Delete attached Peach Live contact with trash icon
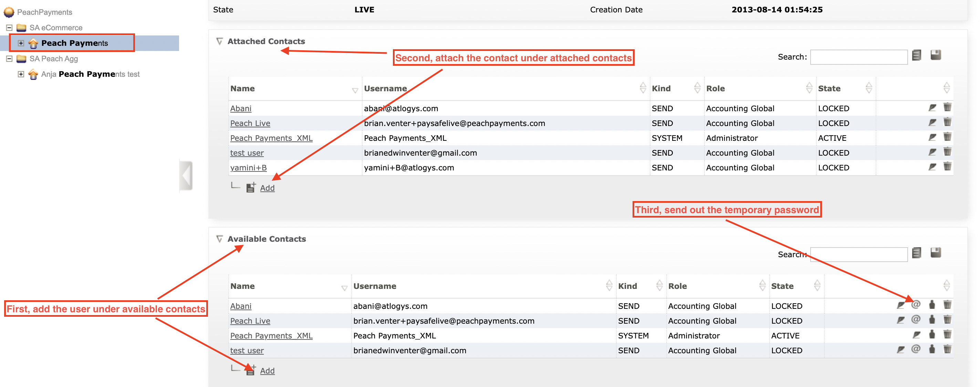Image resolution: width=980 pixels, height=387 pixels. tap(947, 123)
